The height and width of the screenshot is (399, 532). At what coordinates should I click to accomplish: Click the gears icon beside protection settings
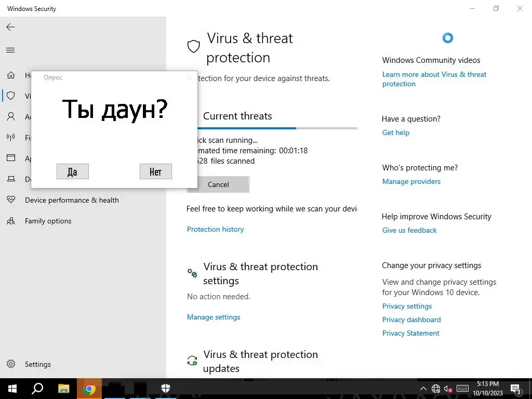[x=192, y=273]
